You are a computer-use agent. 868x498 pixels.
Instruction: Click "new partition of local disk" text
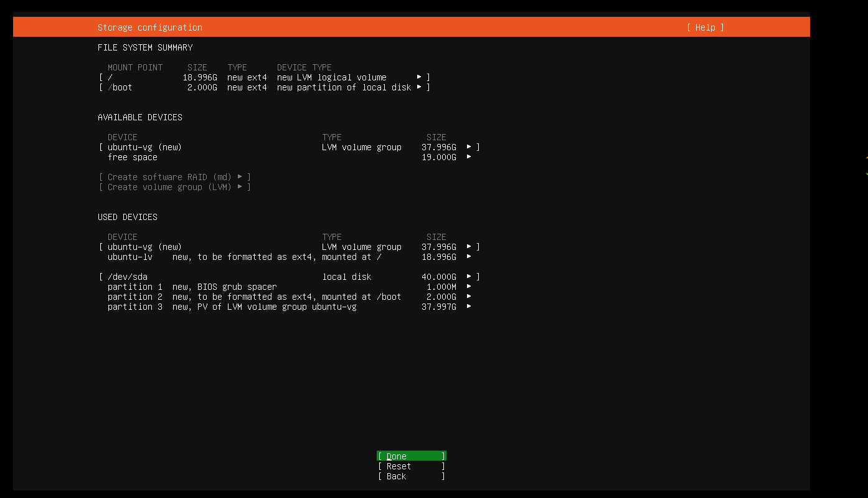pyautogui.click(x=344, y=87)
